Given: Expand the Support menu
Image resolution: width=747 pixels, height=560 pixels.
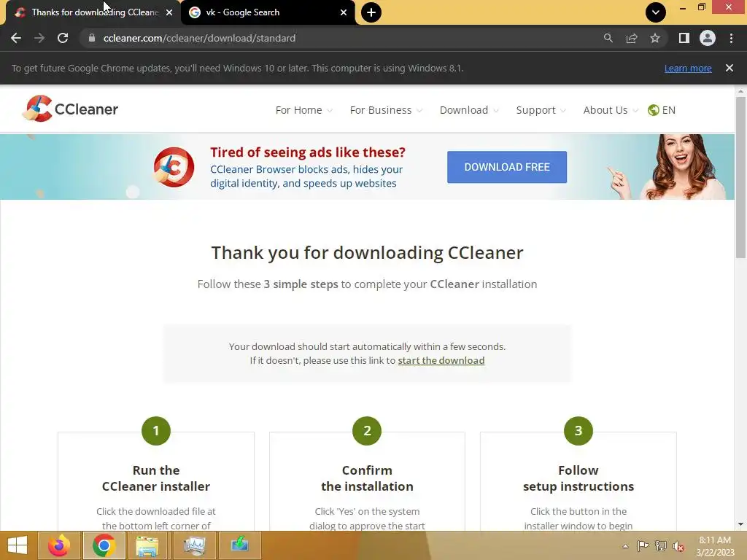Looking at the screenshot, I should point(541,110).
